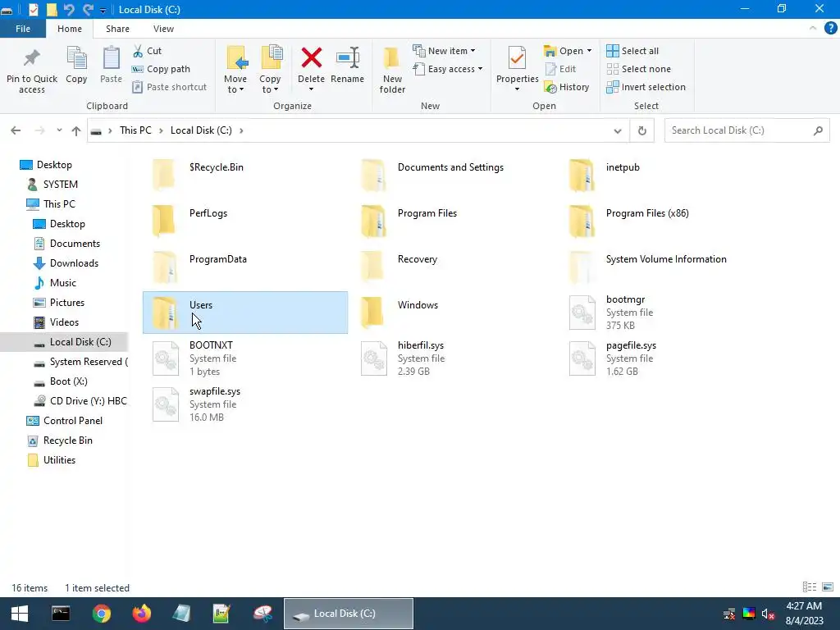Click Local Disk (C:) in the breadcrumb
Screen dimensions: 840x630
click(201, 130)
